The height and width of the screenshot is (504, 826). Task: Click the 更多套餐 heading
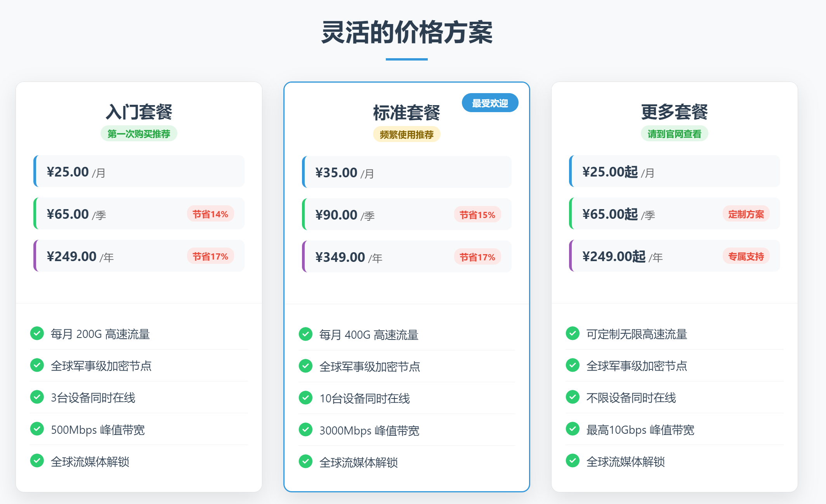(x=674, y=112)
